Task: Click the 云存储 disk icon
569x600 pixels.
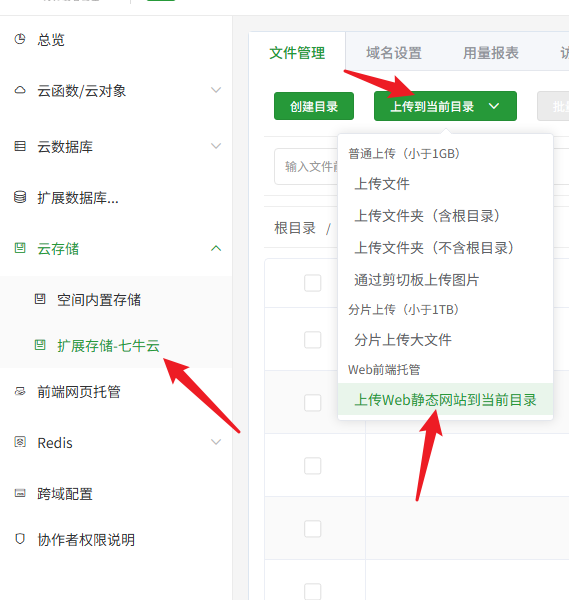Action: click(x=20, y=248)
